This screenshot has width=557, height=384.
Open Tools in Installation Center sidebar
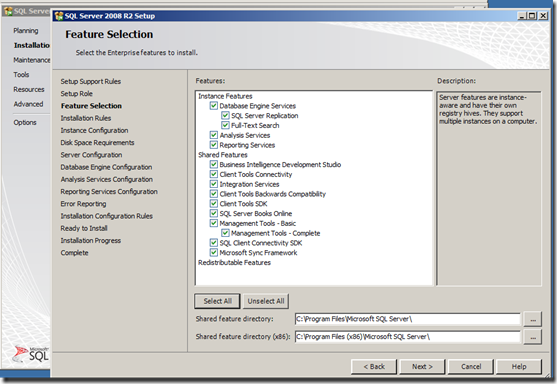click(x=21, y=75)
